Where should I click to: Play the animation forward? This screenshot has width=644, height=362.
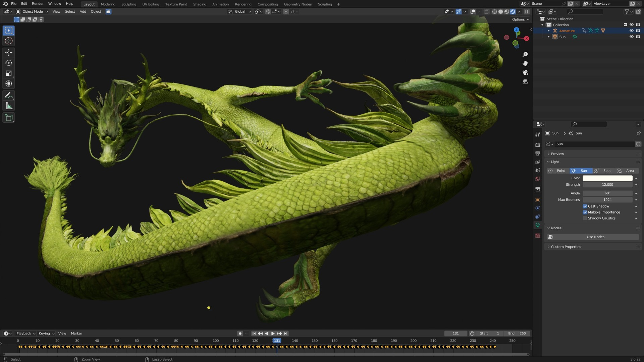[273, 334]
